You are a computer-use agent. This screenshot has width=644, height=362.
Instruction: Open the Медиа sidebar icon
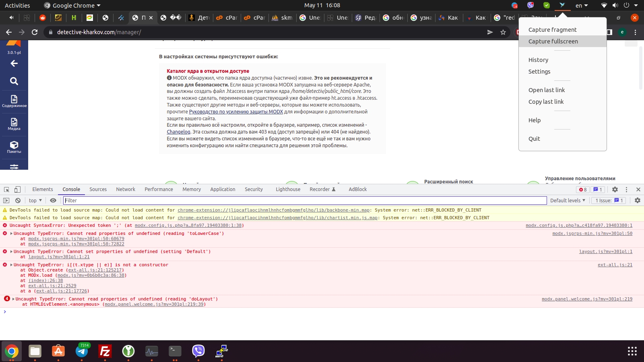(14, 124)
